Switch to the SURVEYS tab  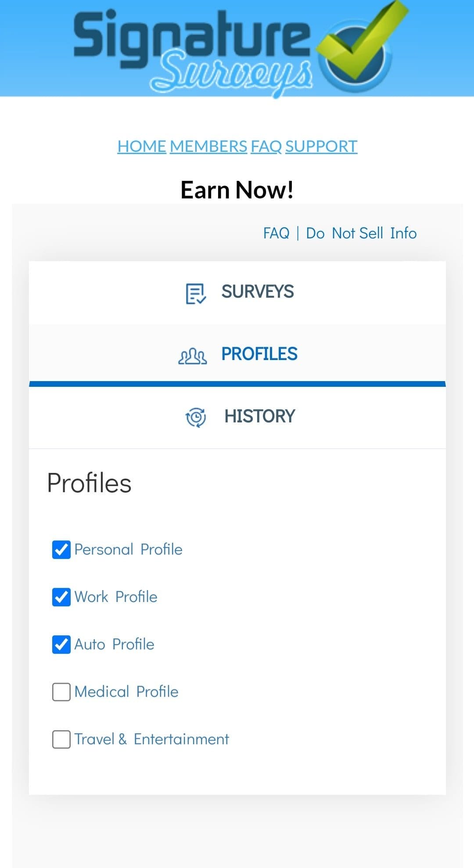tap(257, 292)
